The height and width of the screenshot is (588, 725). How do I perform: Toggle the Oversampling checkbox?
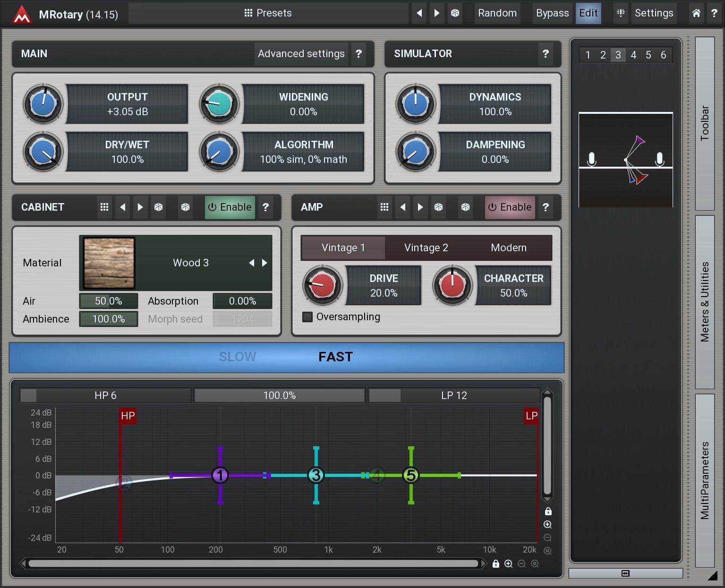click(307, 317)
